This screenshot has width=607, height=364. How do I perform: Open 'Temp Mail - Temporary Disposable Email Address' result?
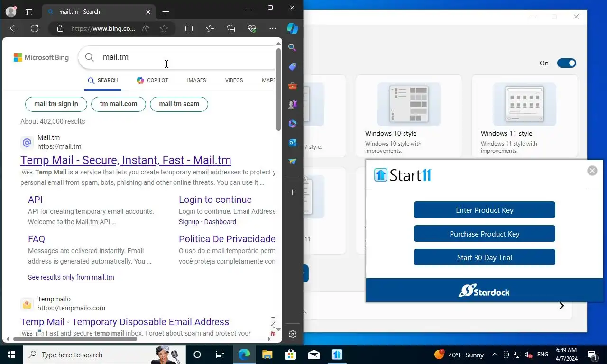125,322
